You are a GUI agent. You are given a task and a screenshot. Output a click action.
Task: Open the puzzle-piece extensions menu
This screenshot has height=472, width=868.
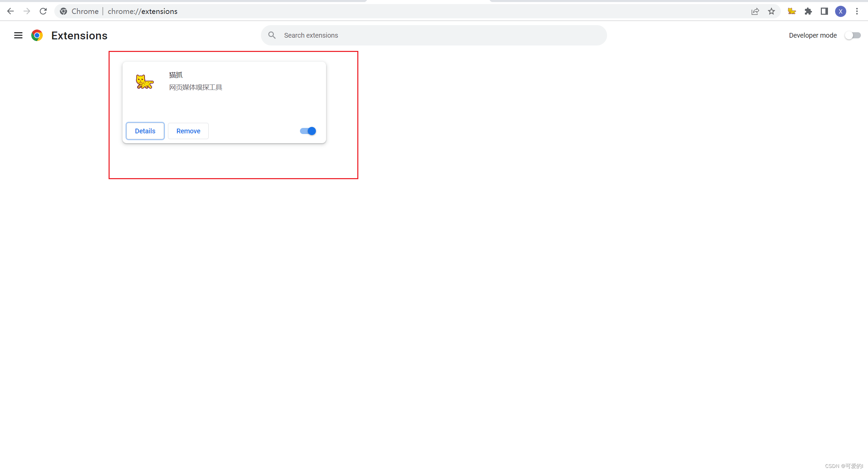pyautogui.click(x=808, y=12)
